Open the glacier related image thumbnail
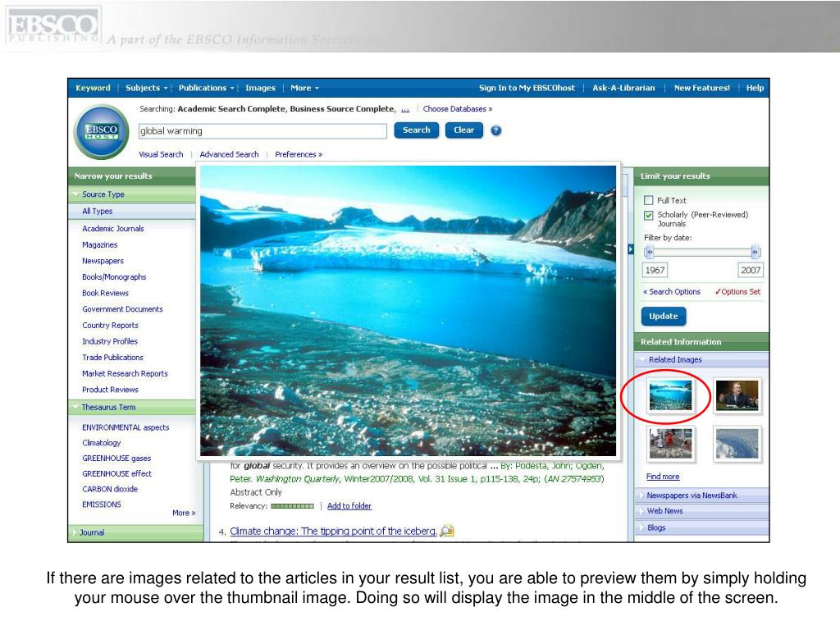Image resolution: width=840 pixels, height=630 pixels. pyautogui.click(x=670, y=395)
